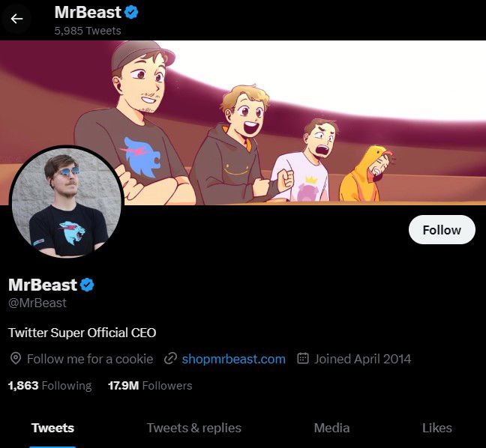The height and width of the screenshot is (448, 486).
Task: Click the verified badge beside profile name
Action: tap(87, 285)
